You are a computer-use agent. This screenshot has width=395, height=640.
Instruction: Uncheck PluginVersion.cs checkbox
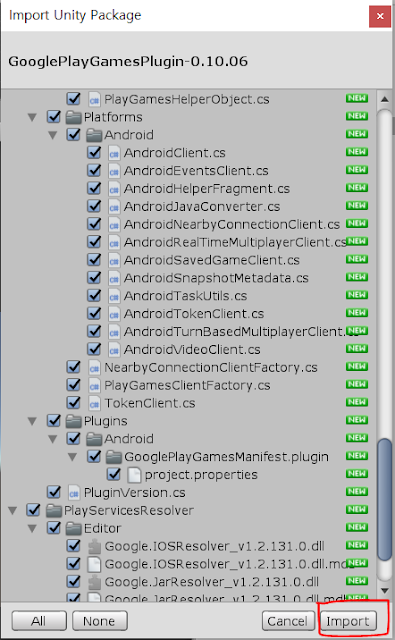click(x=53, y=492)
